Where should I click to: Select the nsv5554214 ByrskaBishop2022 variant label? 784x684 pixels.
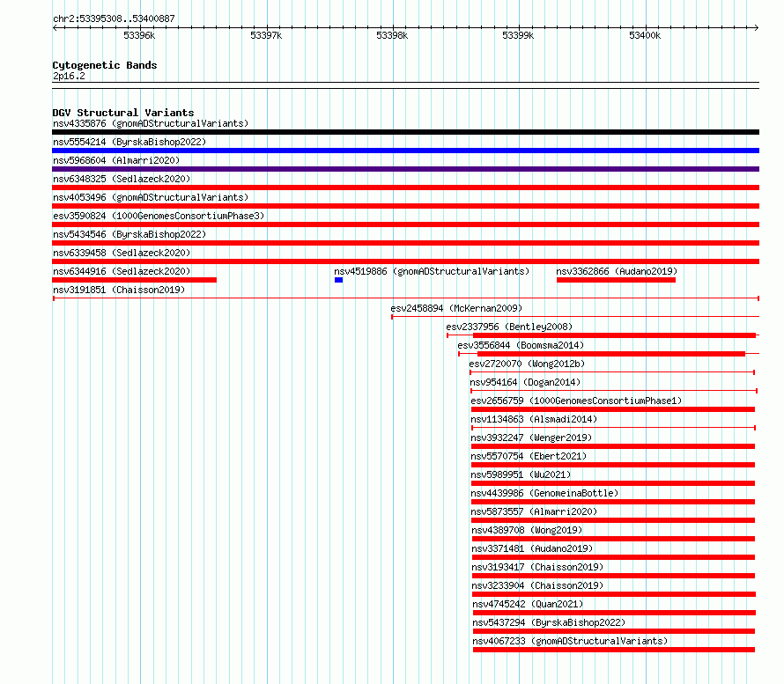[129, 142]
